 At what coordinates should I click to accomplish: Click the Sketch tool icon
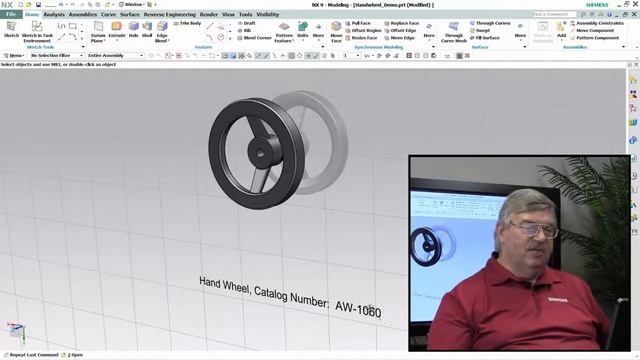coord(11,29)
